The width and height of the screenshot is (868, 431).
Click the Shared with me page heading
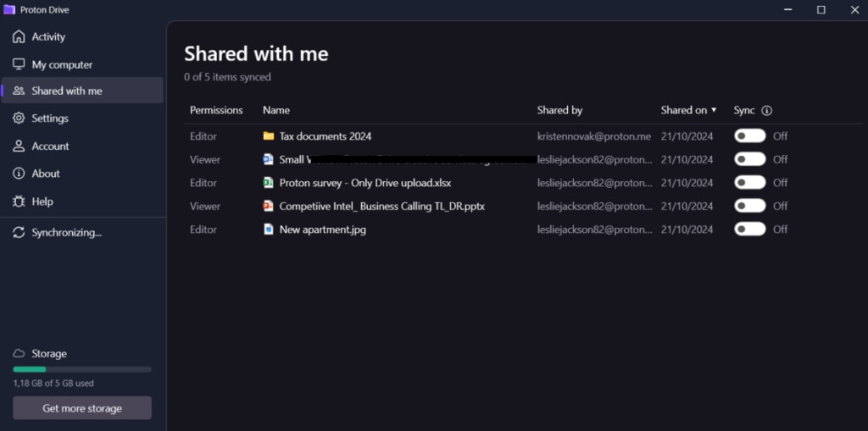click(256, 53)
